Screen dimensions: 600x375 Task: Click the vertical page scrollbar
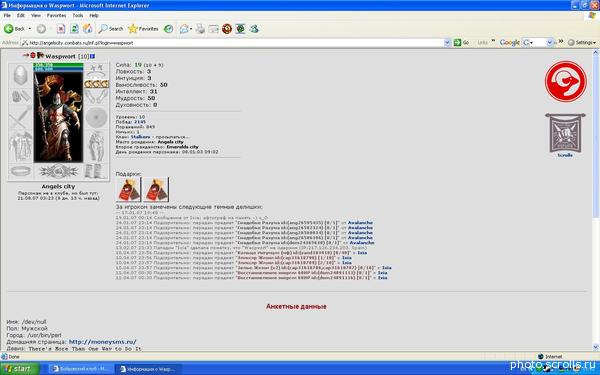(x=596, y=200)
